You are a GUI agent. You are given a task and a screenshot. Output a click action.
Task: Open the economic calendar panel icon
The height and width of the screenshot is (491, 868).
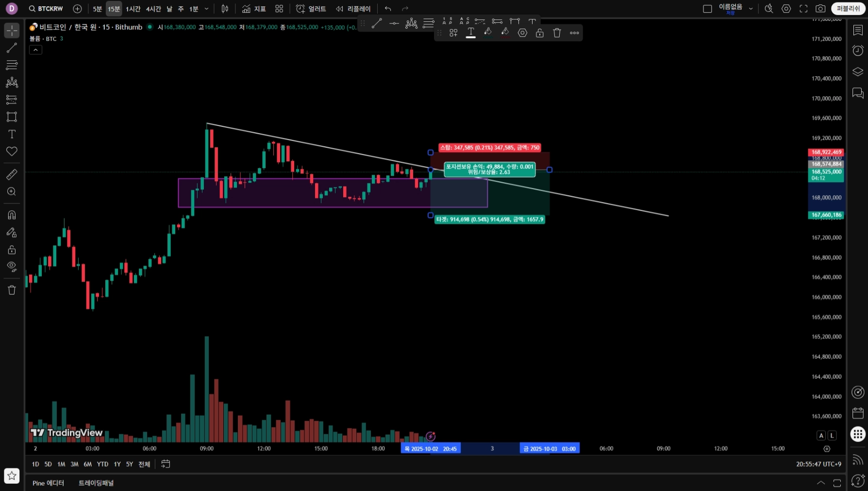(x=858, y=413)
